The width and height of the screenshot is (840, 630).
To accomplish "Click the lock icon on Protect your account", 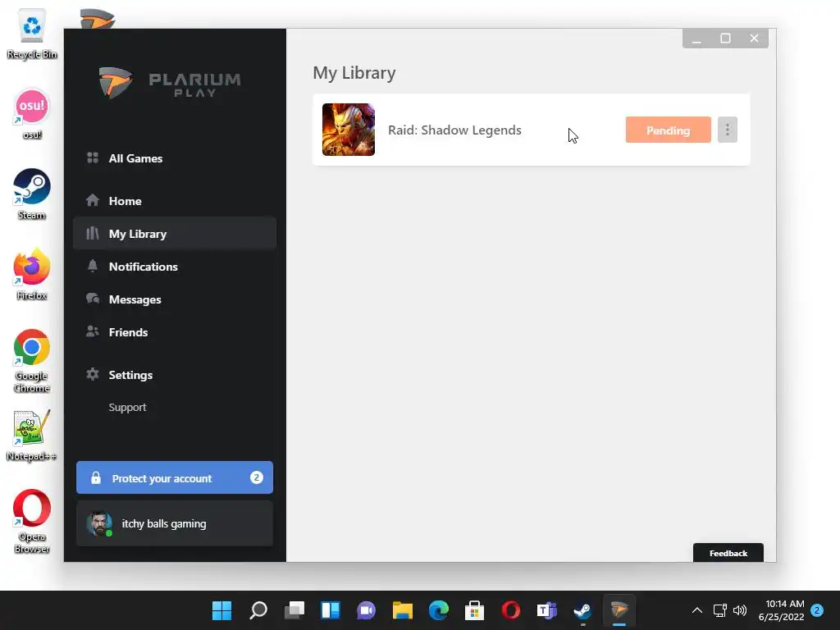I will pyautogui.click(x=96, y=477).
